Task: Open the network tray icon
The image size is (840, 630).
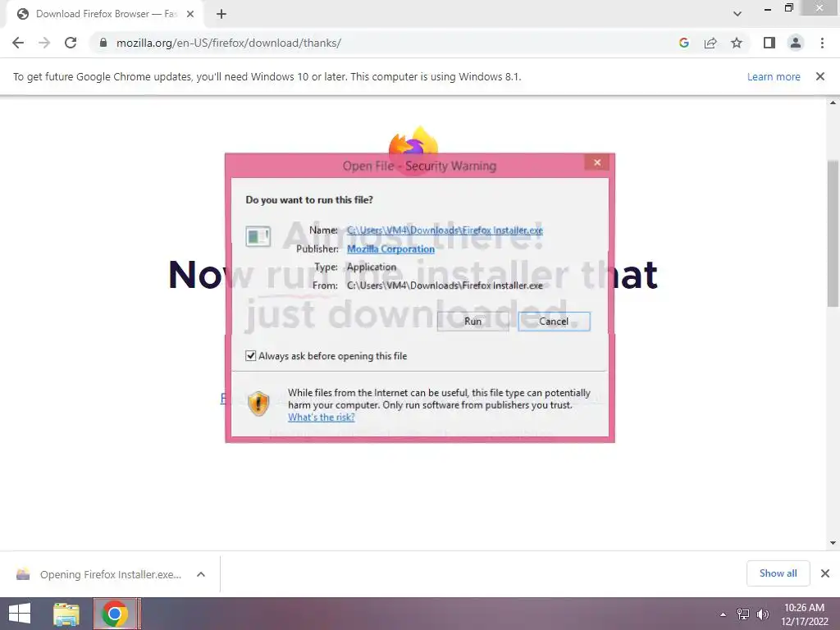Action: point(743,614)
